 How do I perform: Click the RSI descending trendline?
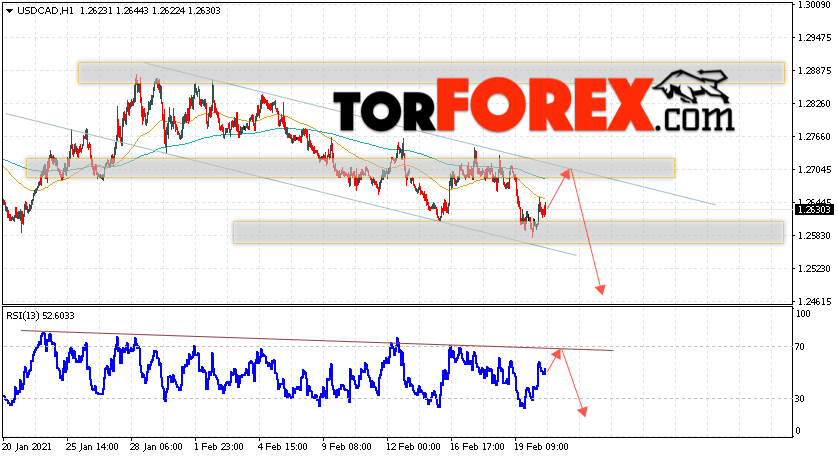pyautogui.click(x=317, y=340)
